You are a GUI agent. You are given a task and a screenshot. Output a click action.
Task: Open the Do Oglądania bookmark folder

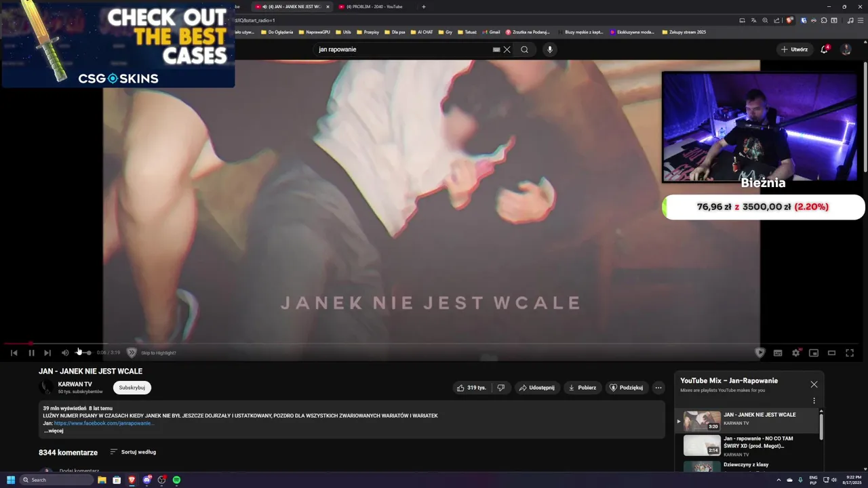tap(277, 32)
